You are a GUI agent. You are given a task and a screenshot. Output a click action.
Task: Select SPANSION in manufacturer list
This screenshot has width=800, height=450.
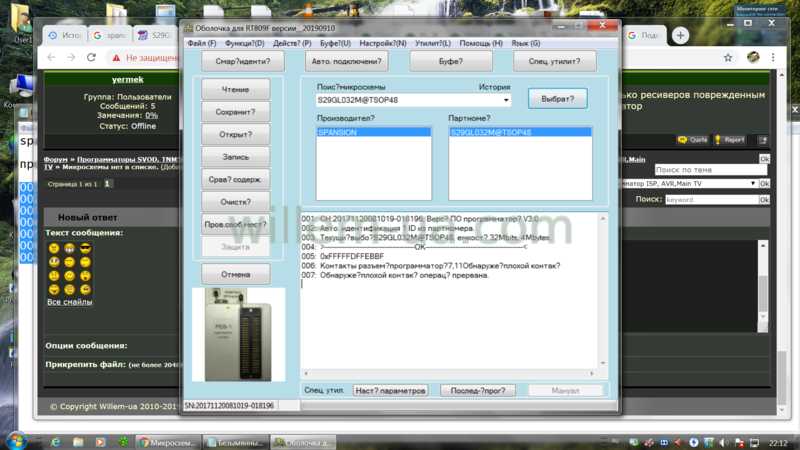tap(373, 132)
